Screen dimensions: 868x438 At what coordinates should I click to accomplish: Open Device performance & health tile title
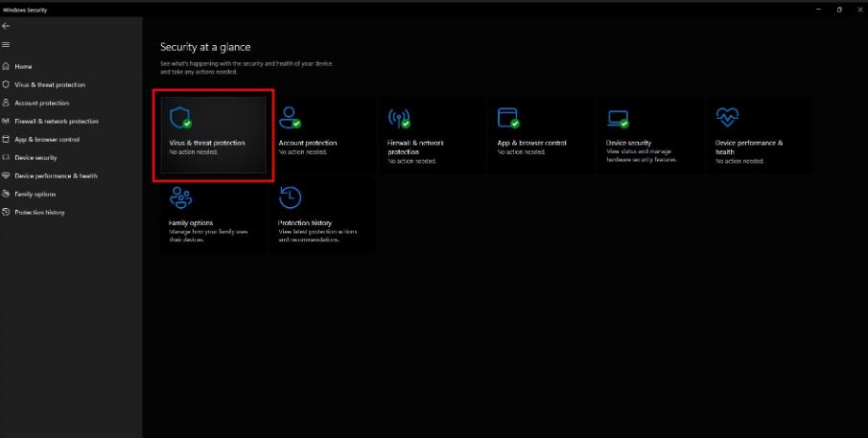[x=749, y=147]
